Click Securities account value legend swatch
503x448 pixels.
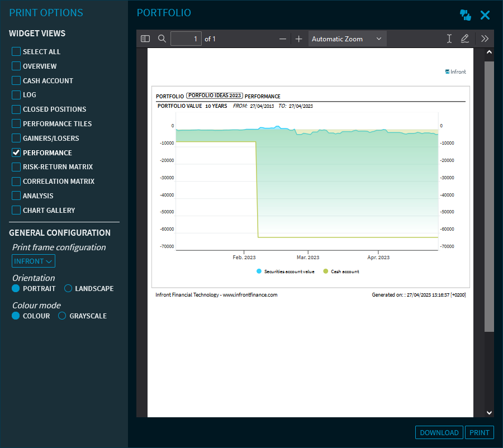[x=259, y=271]
